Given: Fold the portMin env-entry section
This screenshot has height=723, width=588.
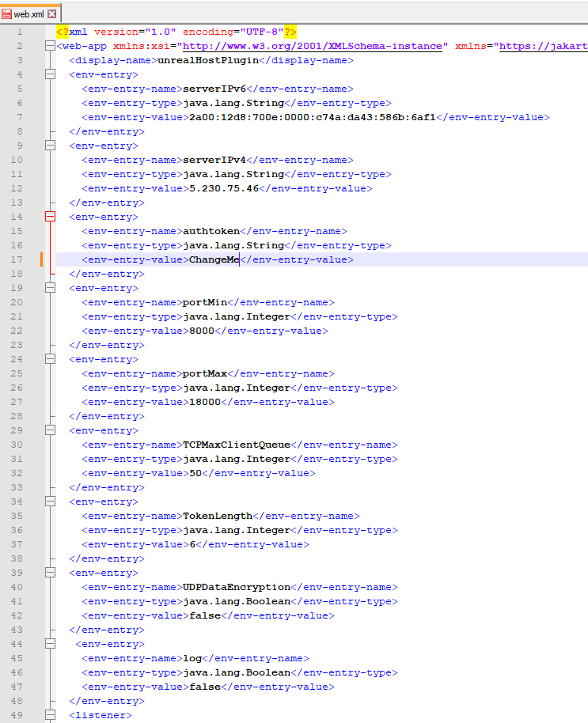Looking at the screenshot, I should point(51,288).
